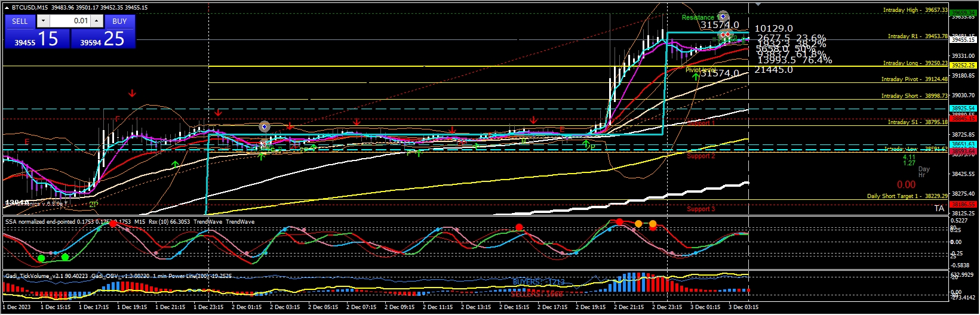The image size is (980, 315).
Task: Click the red 38845.15 price tag
Action: click(x=963, y=119)
